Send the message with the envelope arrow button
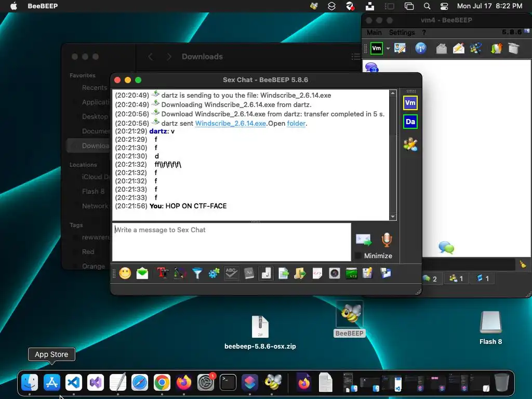Image resolution: width=532 pixels, height=399 pixels. pos(364,240)
